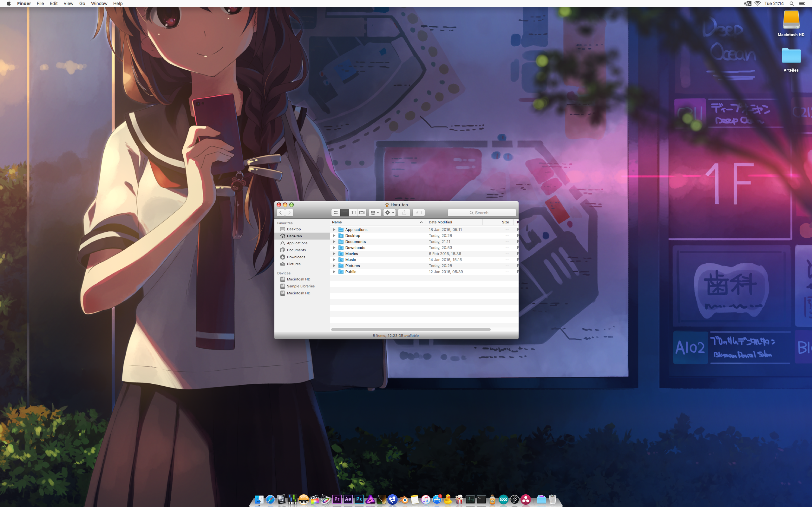Open the arrange-by grouping dropdown

(375, 213)
